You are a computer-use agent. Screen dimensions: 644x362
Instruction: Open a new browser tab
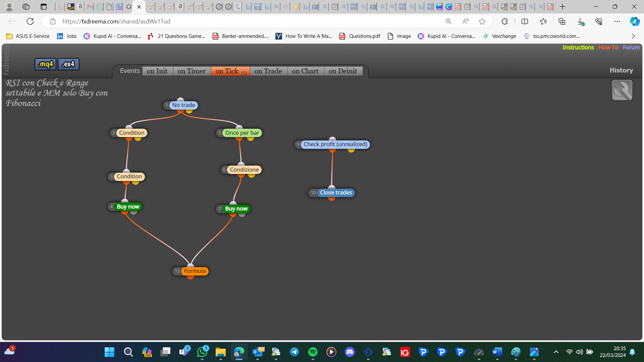pos(562,7)
